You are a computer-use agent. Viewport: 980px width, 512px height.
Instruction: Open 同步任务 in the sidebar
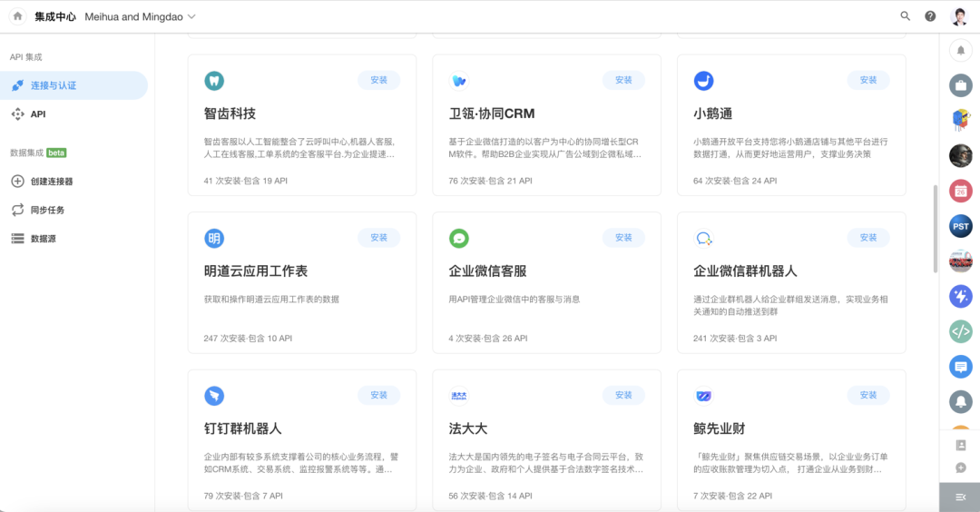click(x=73, y=210)
